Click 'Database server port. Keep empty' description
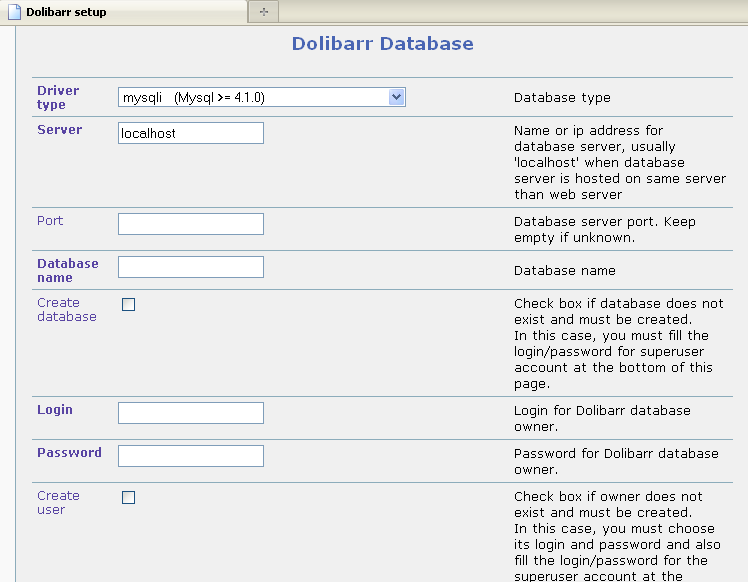748x582 pixels. pyautogui.click(x=604, y=229)
